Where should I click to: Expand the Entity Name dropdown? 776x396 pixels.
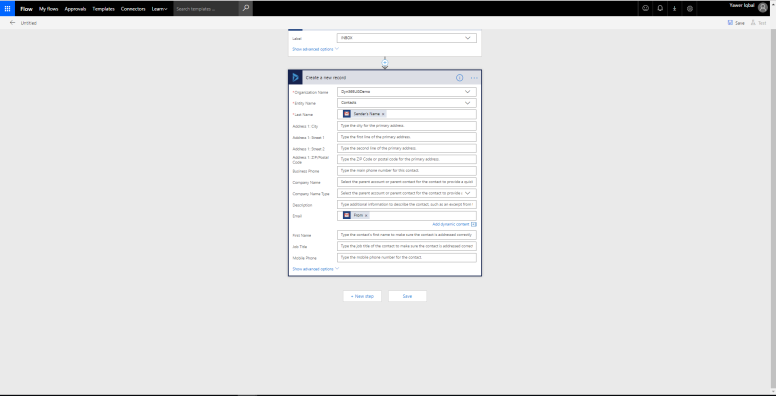[x=468, y=103]
